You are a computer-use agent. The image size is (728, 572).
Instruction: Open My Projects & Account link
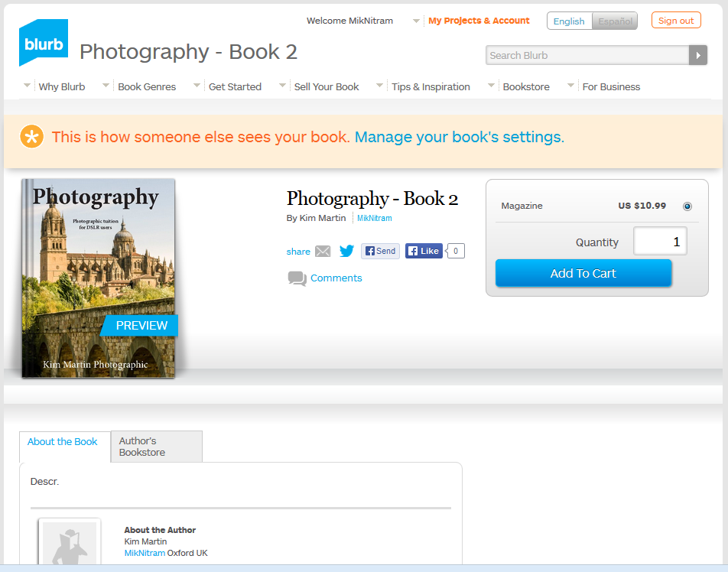click(x=479, y=21)
